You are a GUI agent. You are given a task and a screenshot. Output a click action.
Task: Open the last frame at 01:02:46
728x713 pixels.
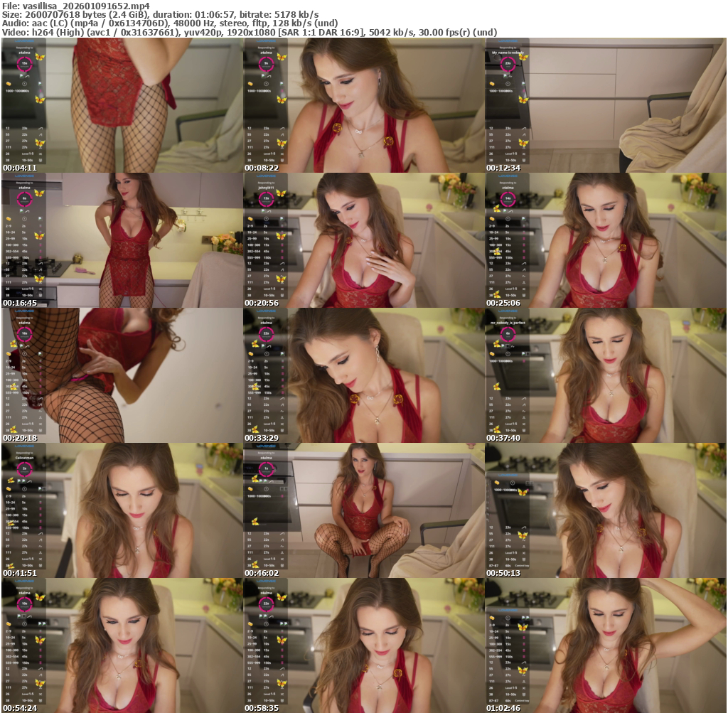click(605, 645)
